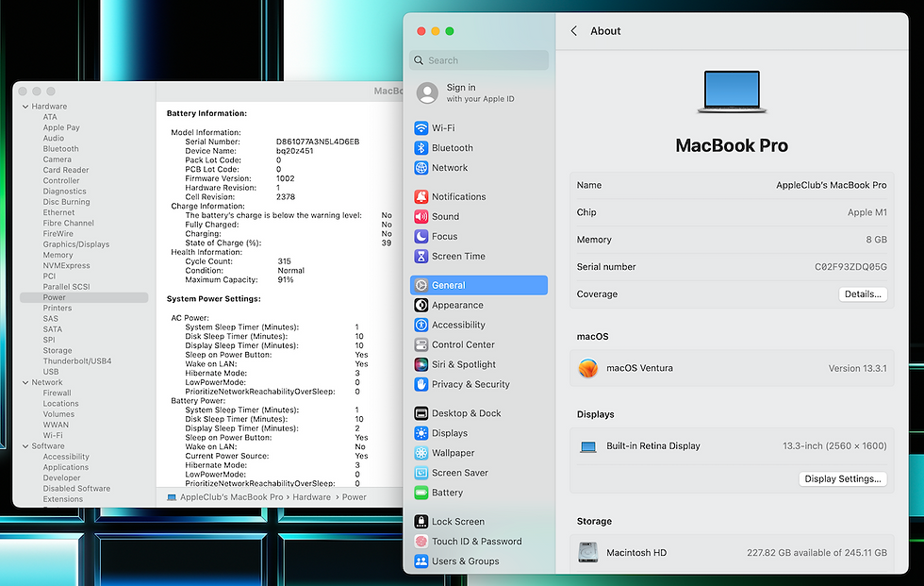
Task: Select the General gear icon
Action: [x=421, y=285]
